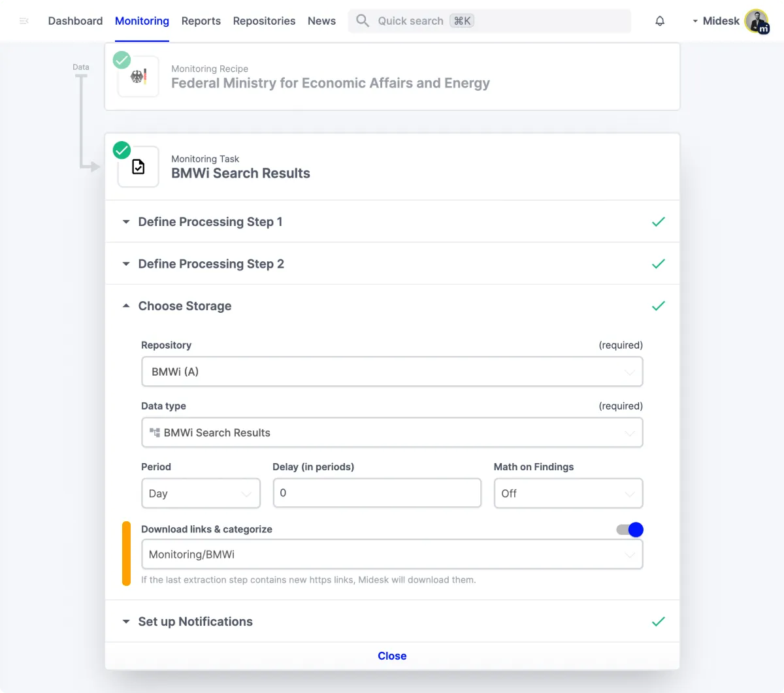Expand the Set up Notifications section
This screenshot has height=693, width=784.
pos(392,621)
